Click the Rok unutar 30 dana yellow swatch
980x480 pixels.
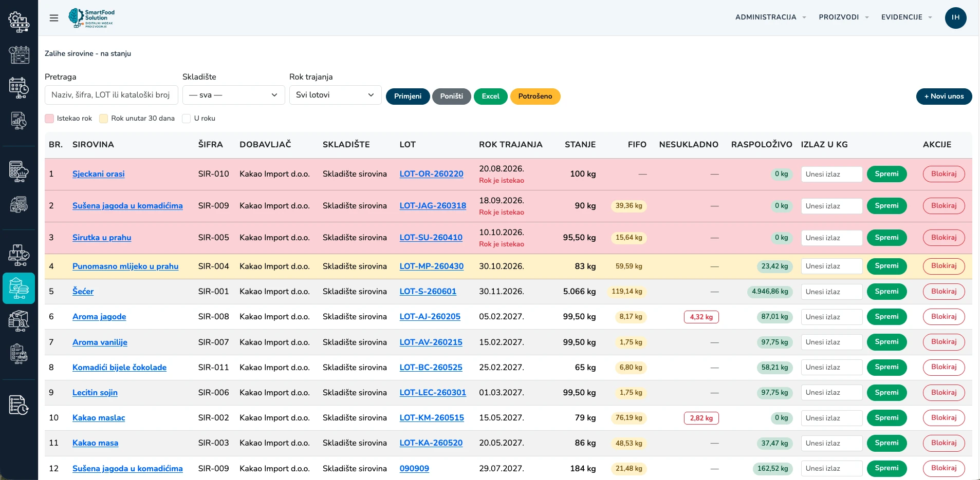tap(103, 119)
